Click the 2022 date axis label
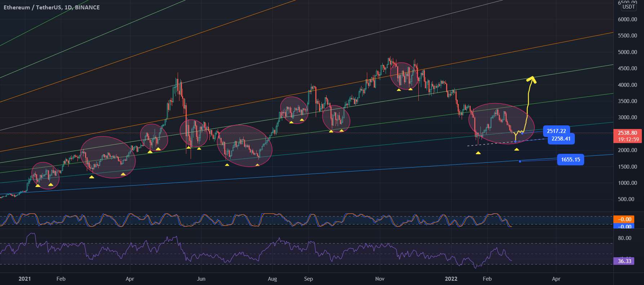Screen dimensions: 644x285 (451, 279)
